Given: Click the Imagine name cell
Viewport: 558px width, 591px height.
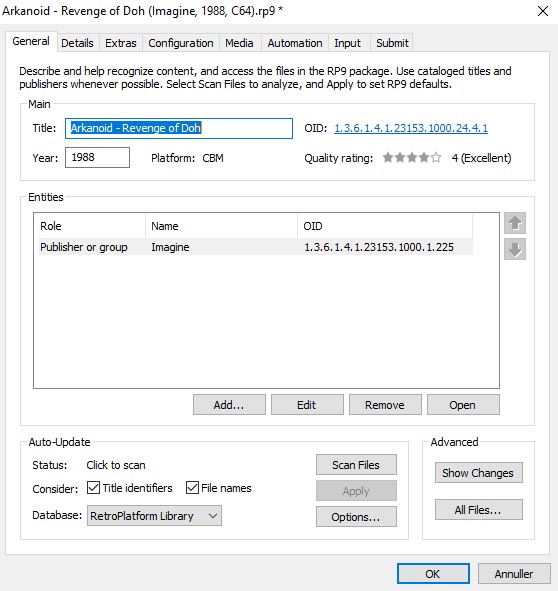Looking at the screenshot, I should coord(170,247).
